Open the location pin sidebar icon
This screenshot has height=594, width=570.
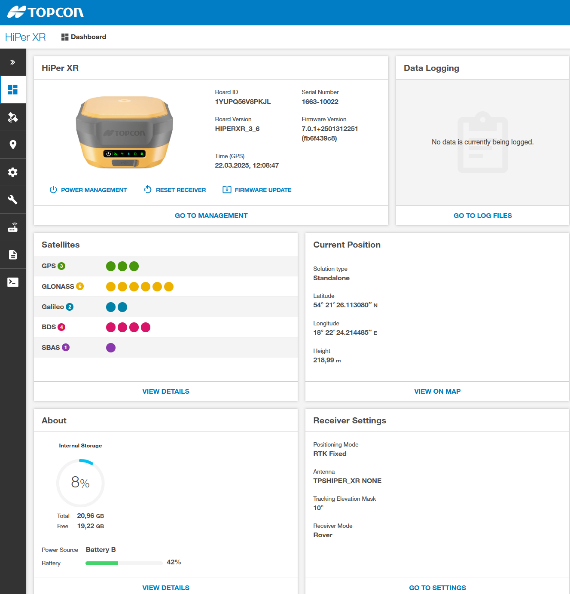[13, 145]
